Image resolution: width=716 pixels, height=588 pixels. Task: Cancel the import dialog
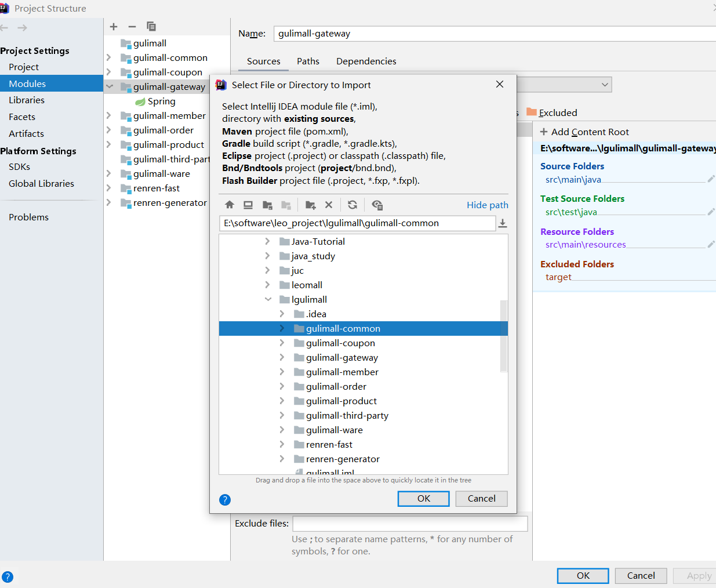[481, 499]
